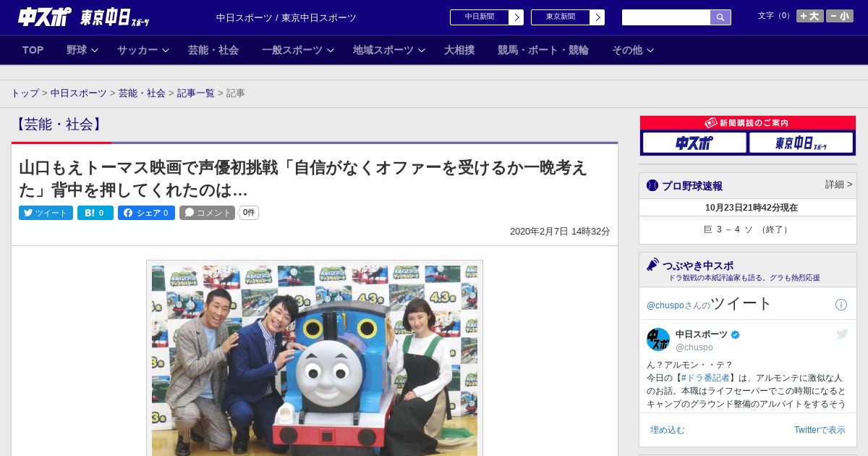Open the コメント button
Screen dimensions: 868x456
[x=207, y=213]
